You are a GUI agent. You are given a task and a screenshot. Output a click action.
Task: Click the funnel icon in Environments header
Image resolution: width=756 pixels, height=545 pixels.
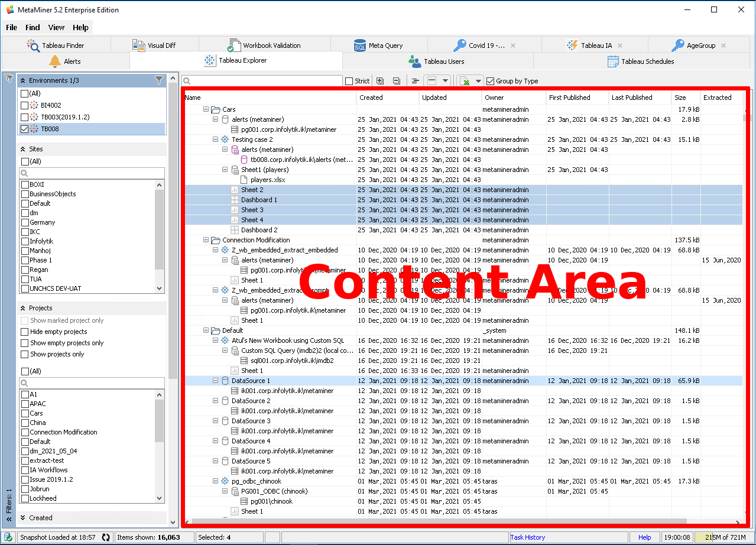[x=159, y=80]
